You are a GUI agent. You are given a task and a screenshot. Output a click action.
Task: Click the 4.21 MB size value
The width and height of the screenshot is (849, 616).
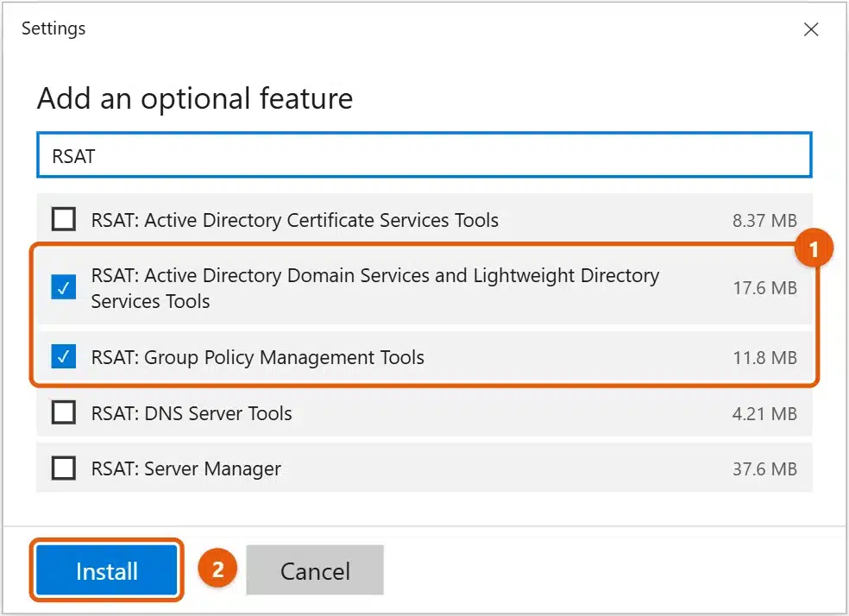pos(764,414)
